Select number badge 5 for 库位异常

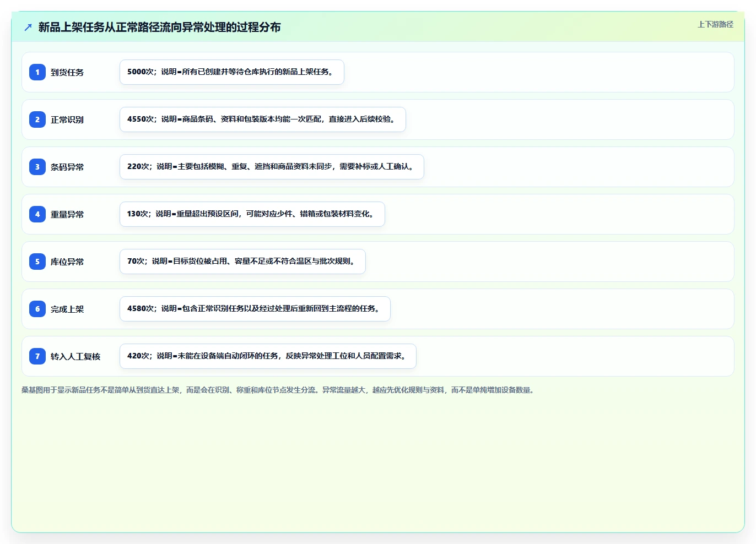coord(37,262)
